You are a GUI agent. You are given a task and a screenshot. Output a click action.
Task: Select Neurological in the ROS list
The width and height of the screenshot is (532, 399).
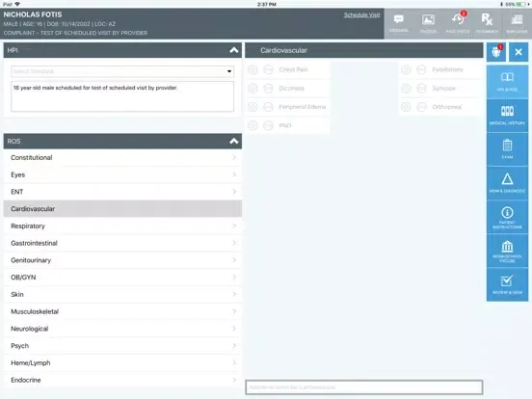[122, 329]
